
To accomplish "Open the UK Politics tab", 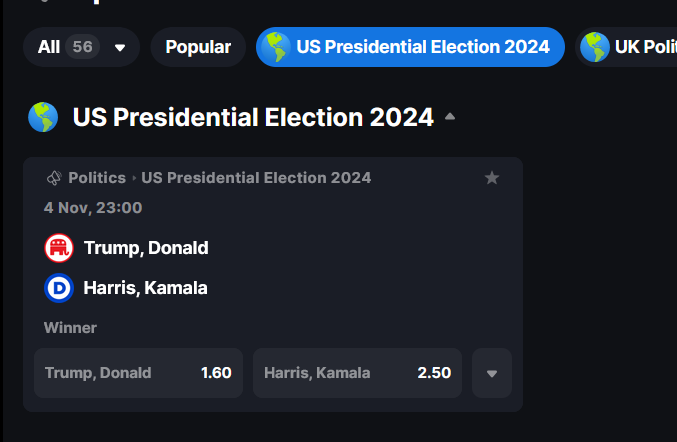I will coord(626,47).
